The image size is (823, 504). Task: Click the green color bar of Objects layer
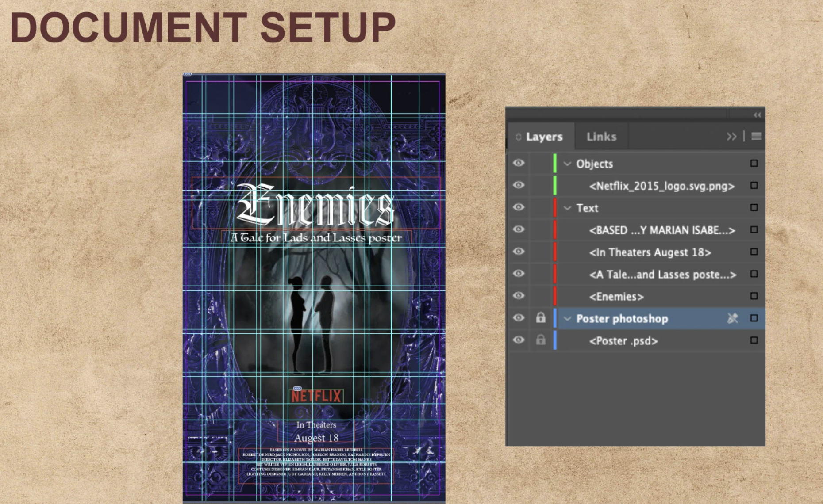tap(555, 163)
